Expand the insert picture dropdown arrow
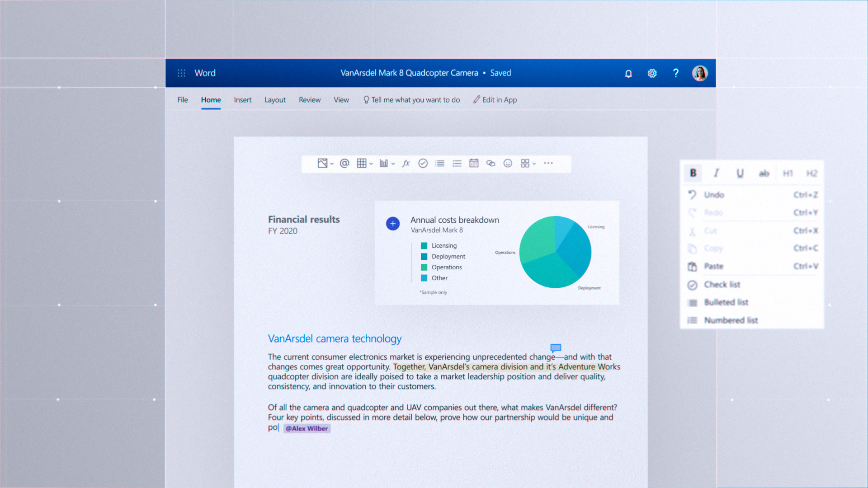Viewport: 868px width, 488px height. (332, 164)
